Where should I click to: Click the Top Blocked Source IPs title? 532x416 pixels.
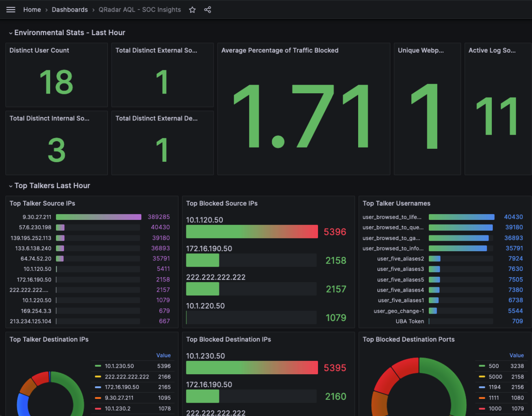222,203
